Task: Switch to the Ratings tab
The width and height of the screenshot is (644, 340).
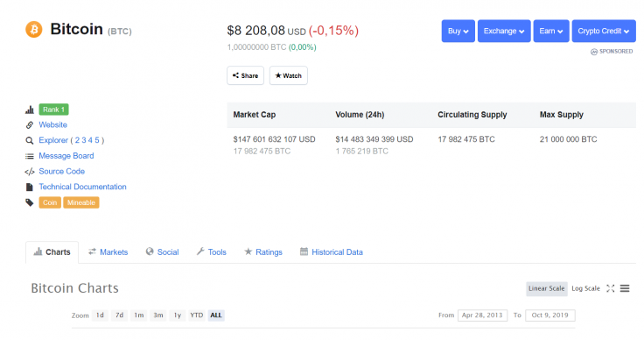Action: (263, 252)
